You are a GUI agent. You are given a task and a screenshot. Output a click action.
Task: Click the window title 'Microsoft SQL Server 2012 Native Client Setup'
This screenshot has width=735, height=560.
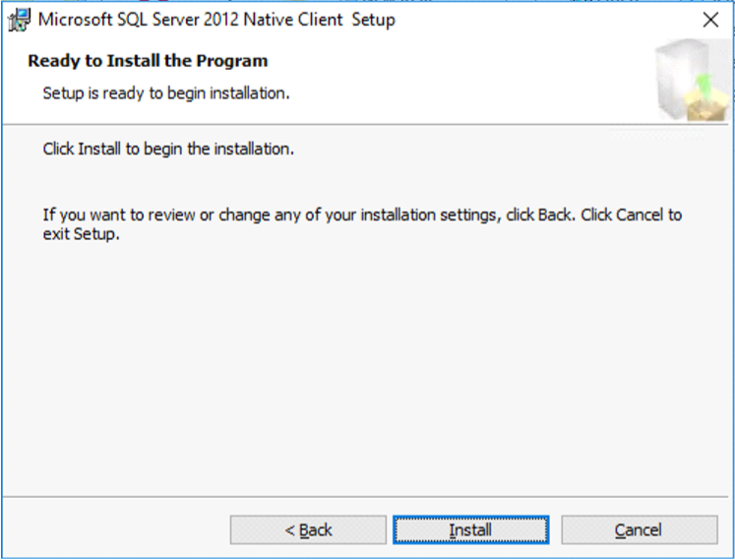(216, 20)
